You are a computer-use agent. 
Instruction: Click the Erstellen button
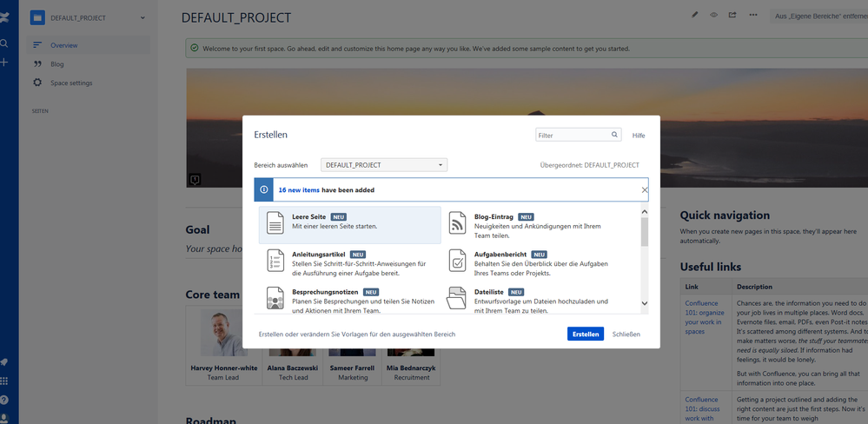click(x=585, y=334)
